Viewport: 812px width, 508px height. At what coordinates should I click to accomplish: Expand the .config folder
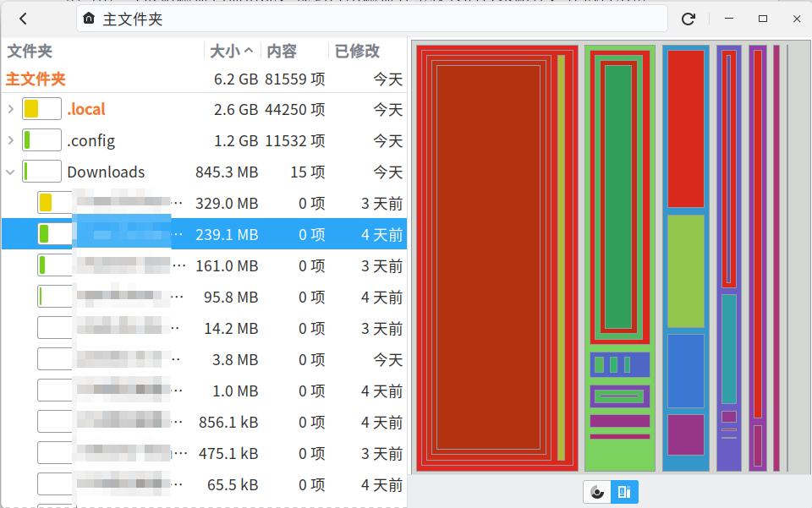click(x=10, y=140)
